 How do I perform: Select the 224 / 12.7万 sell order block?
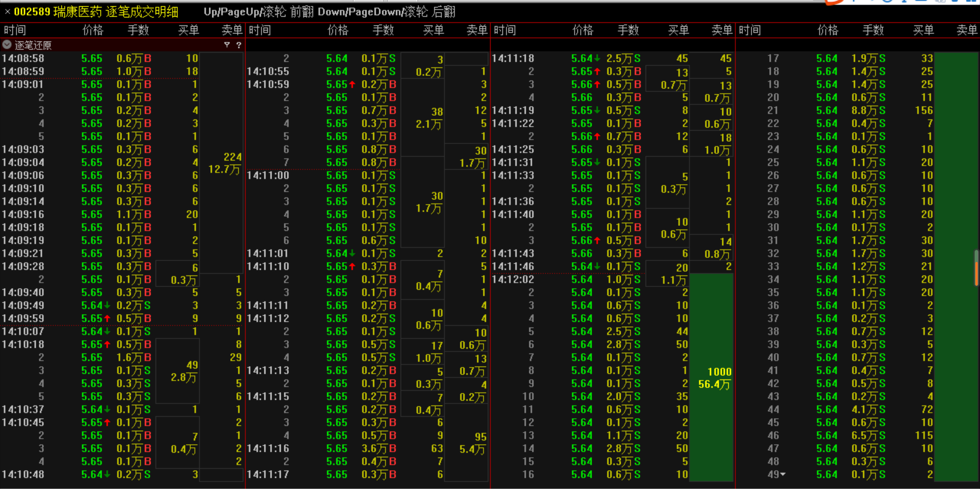(224, 163)
